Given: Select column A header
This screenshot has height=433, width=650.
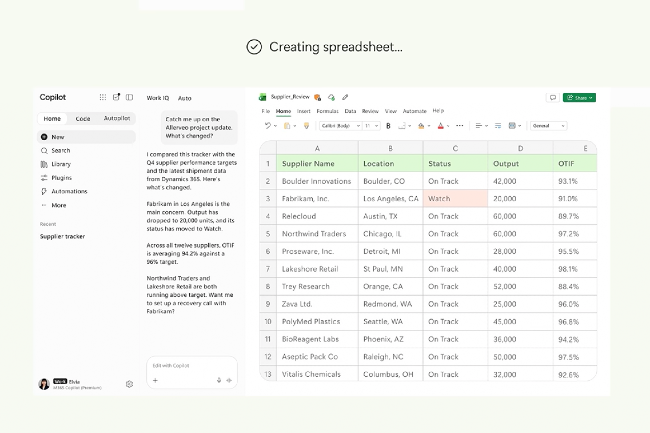Looking at the screenshot, I should coord(317,148).
